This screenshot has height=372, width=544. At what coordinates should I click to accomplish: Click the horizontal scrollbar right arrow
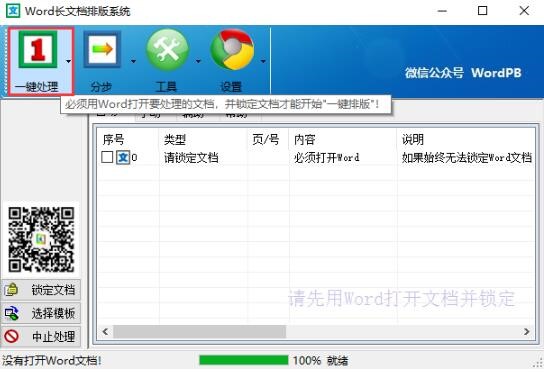(x=527, y=331)
